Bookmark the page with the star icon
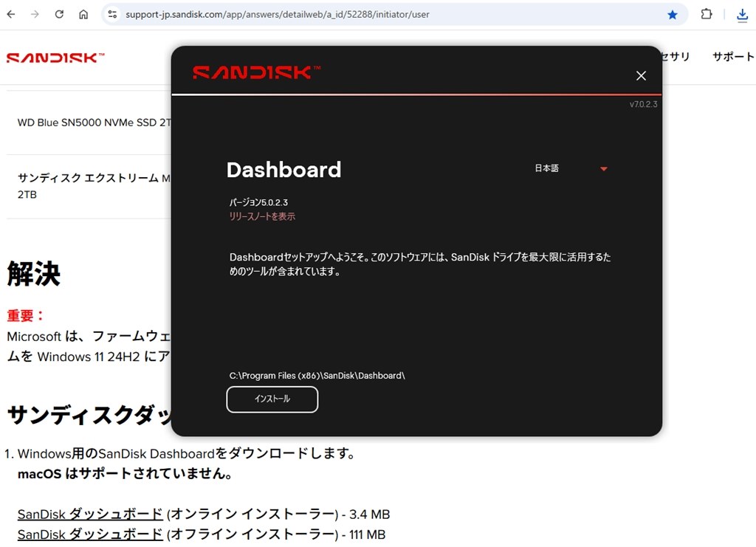756x547 pixels. tap(673, 13)
